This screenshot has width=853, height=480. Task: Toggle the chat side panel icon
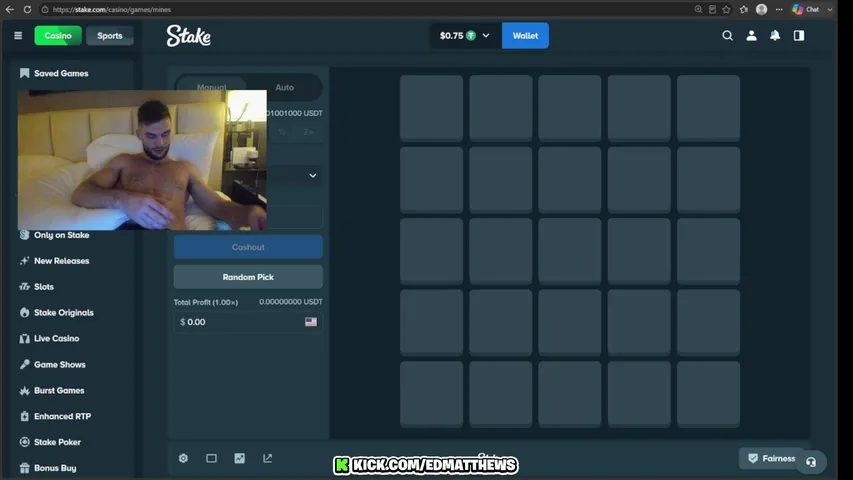pos(799,35)
